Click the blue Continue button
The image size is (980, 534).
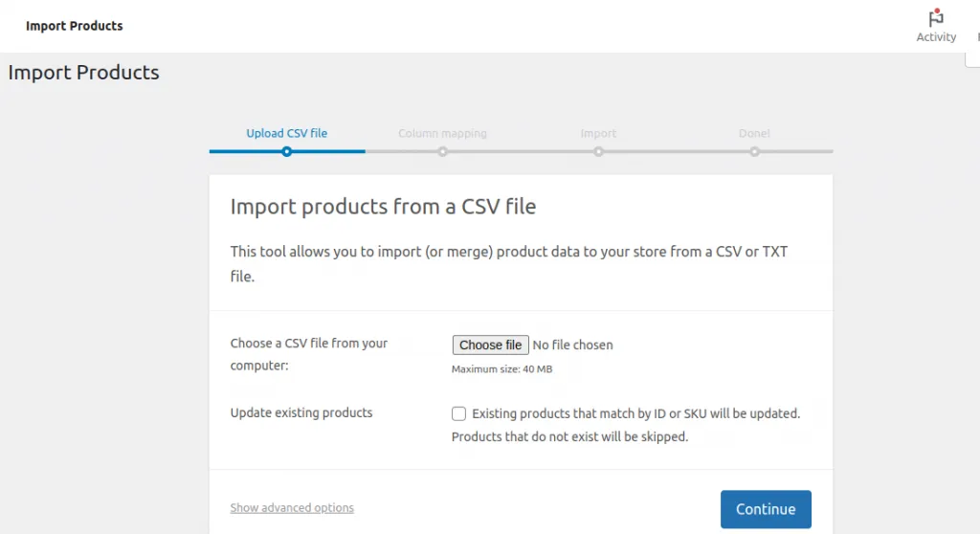(x=766, y=509)
